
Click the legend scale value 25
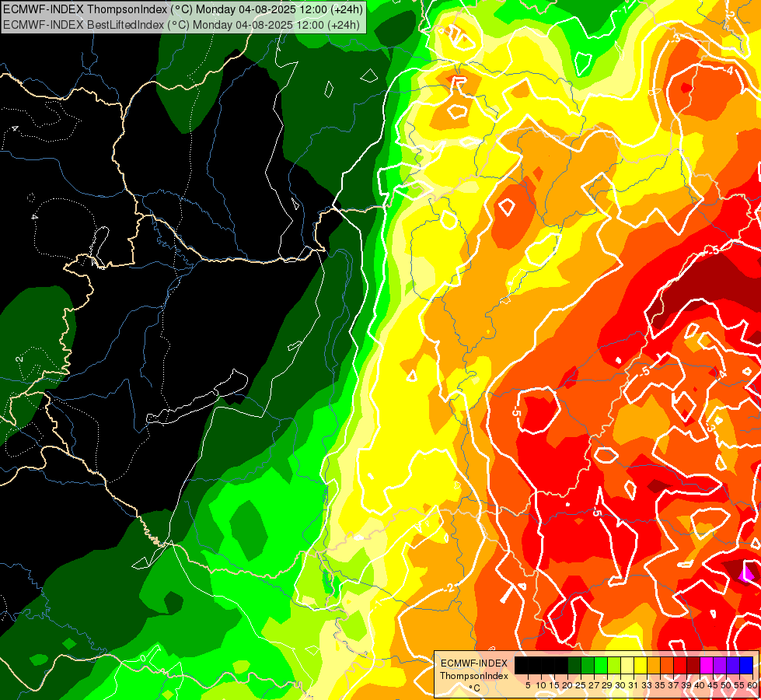581,685
